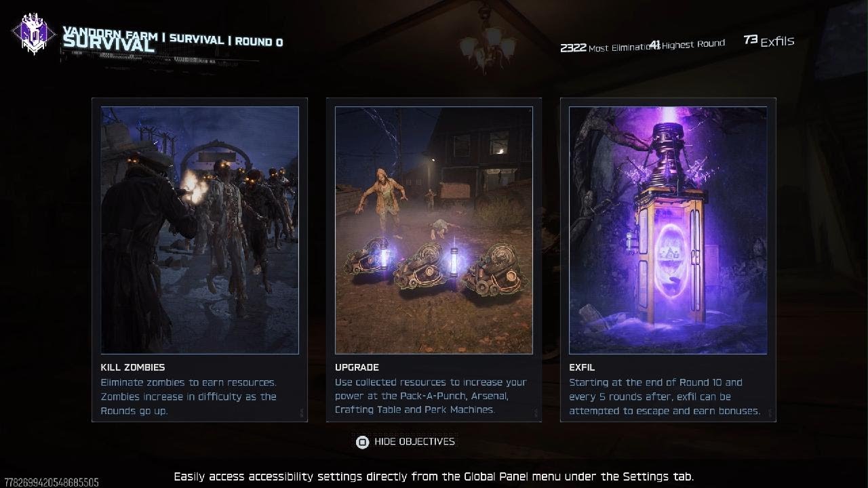Click the square button icon beside Hide Objectives
The width and height of the screenshot is (868, 488).
pyautogui.click(x=363, y=442)
